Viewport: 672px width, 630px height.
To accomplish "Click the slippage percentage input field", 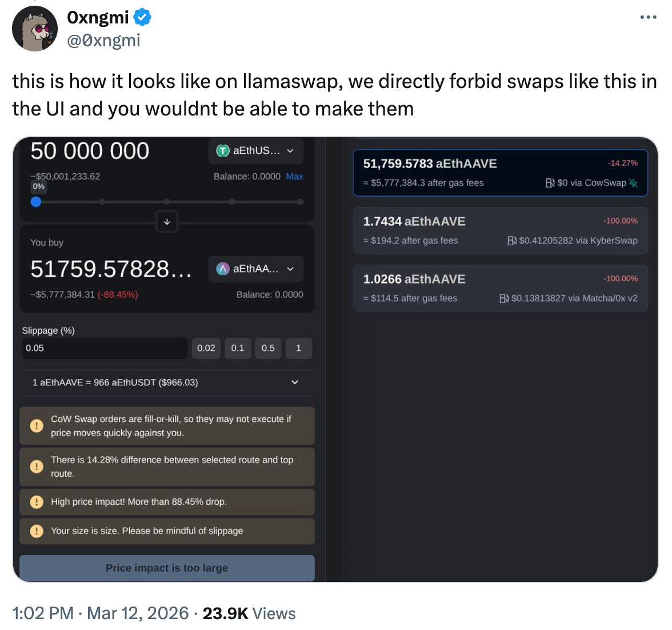I will [105, 348].
